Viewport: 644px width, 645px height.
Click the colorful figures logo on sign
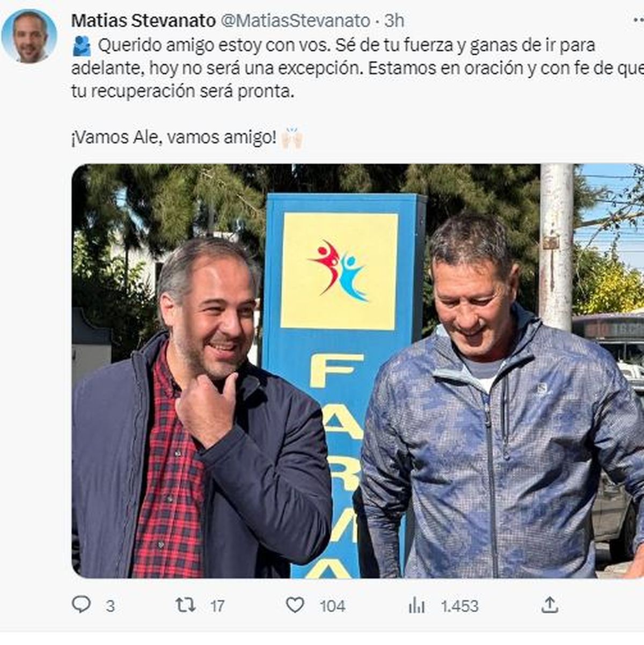coord(339,270)
